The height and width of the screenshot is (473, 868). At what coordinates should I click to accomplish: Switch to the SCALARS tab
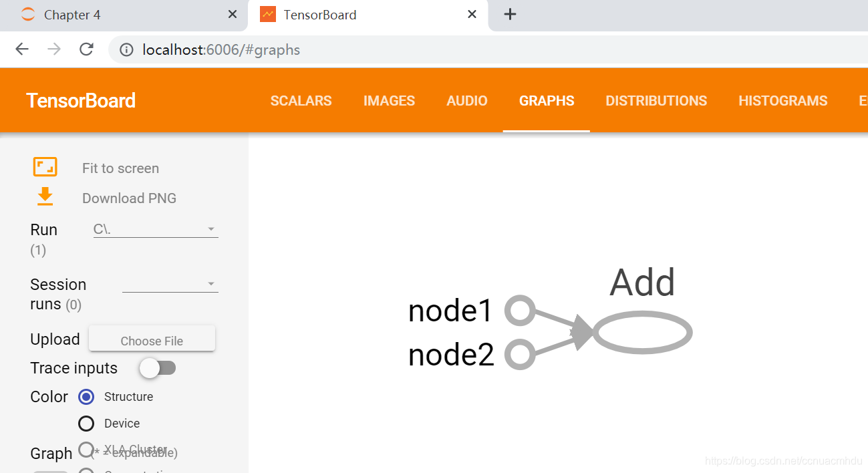[x=301, y=101]
